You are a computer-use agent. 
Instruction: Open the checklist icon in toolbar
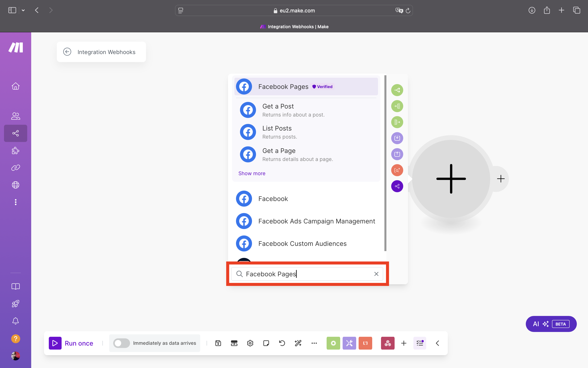coord(420,343)
